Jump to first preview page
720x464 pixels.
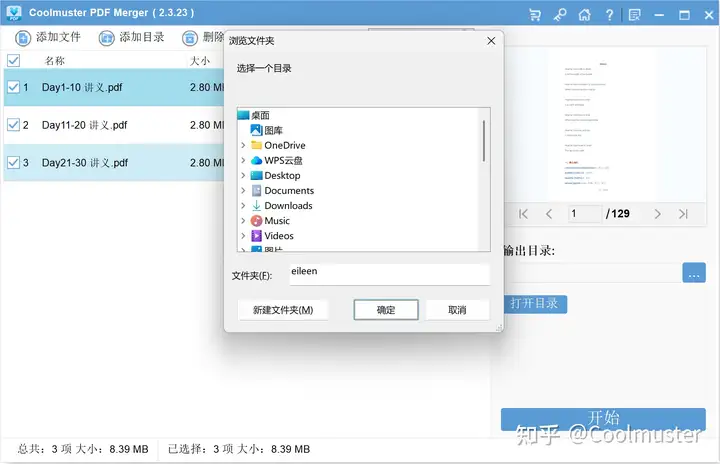[523, 214]
